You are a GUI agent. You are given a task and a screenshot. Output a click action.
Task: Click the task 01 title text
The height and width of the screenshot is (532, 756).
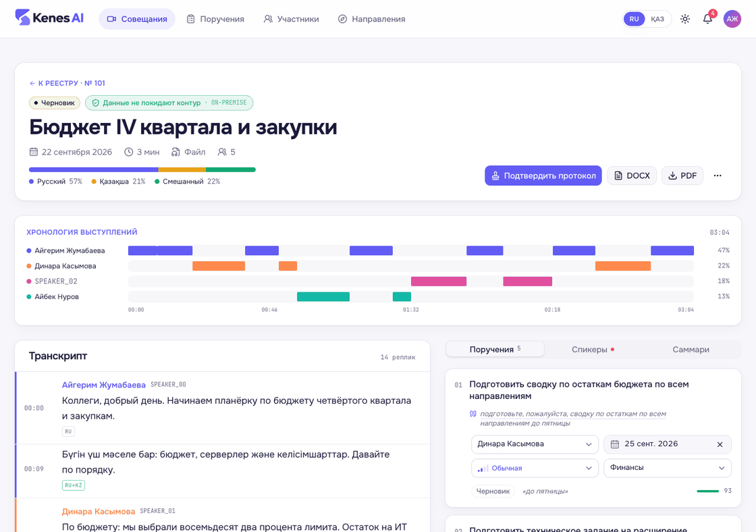click(579, 390)
